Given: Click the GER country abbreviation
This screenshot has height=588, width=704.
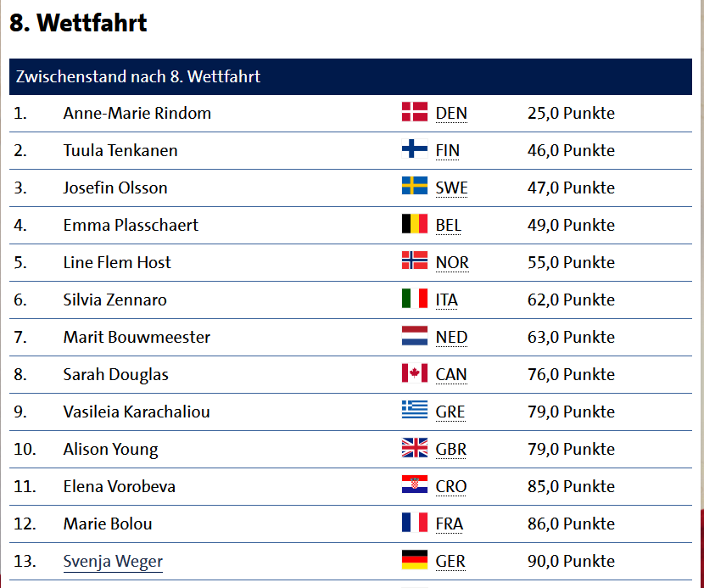Looking at the screenshot, I should coord(450,562).
